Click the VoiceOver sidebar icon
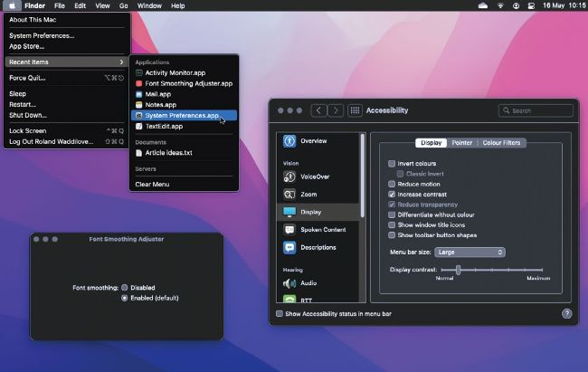This screenshot has height=372, width=588. pyautogui.click(x=289, y=176)
